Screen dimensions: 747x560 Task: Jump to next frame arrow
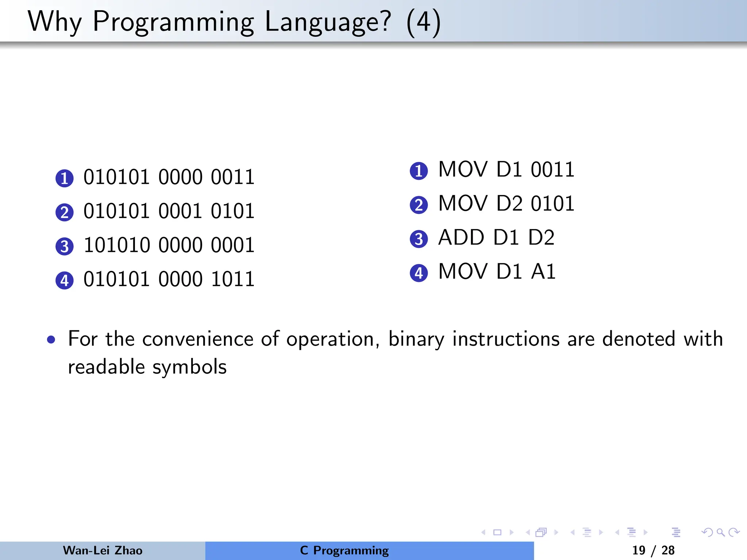(x=556, y=532)
